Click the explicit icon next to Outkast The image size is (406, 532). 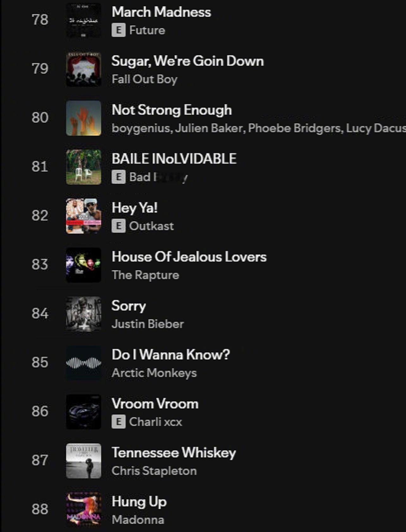pos(119,226)
